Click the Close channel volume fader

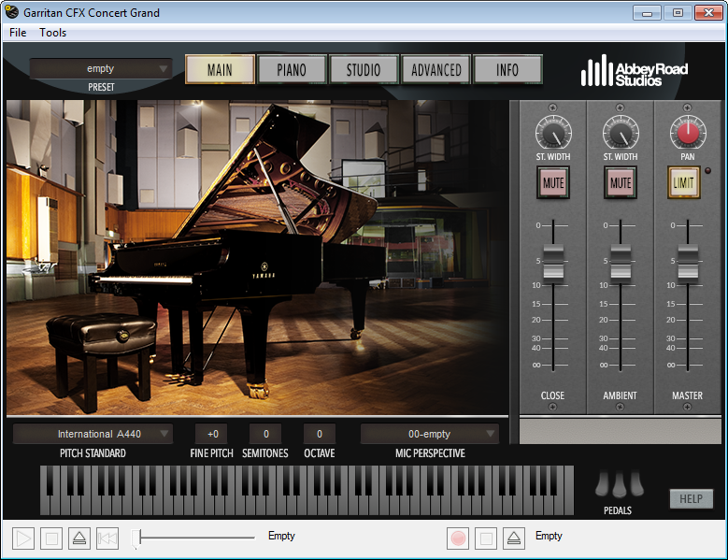tap(553, 264)
